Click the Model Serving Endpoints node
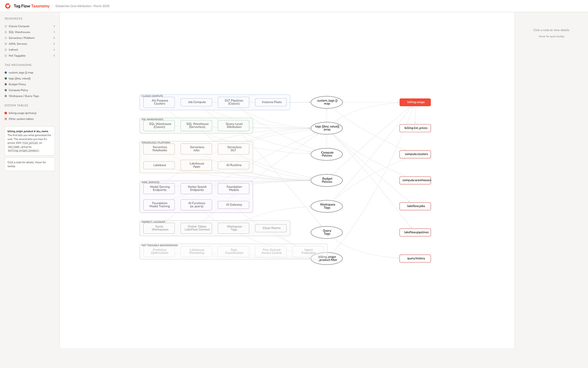The height and width of the screenshot is (368, 588). click(159, 188)
